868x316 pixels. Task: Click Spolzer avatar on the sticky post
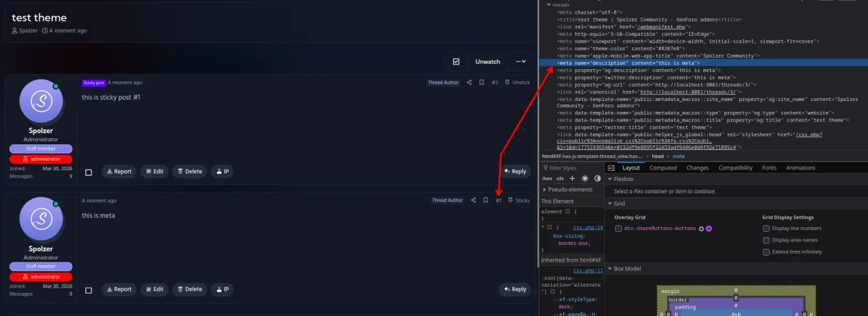tap(41, 101)
